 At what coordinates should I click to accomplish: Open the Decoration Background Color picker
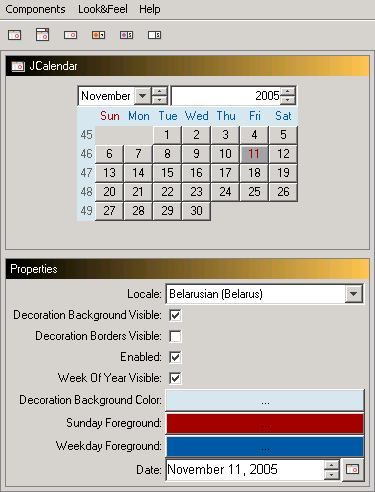265,400
